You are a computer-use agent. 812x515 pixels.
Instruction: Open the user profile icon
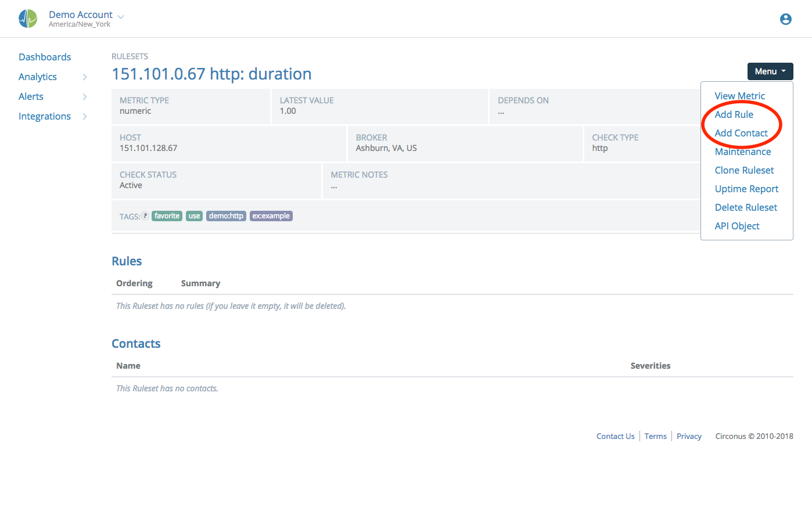tap(785, 19)
